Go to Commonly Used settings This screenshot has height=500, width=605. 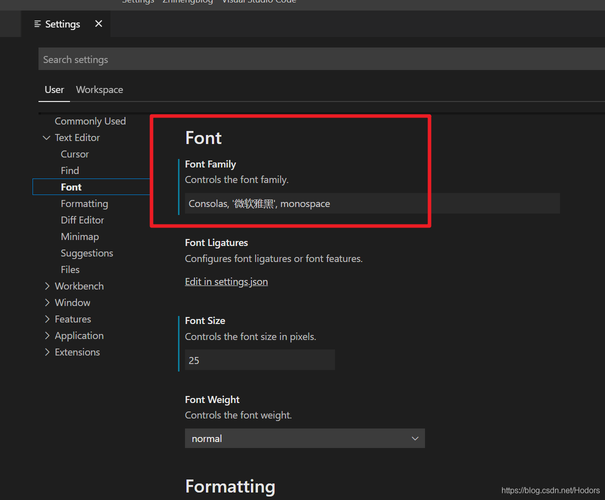(90, 121)
